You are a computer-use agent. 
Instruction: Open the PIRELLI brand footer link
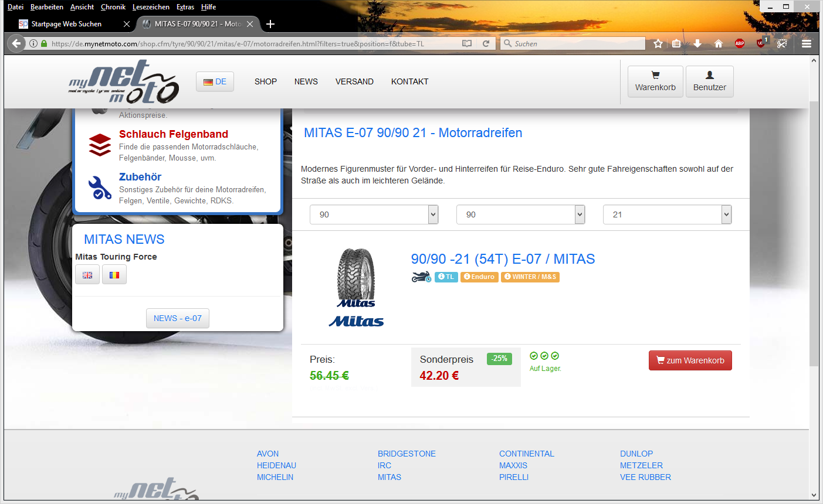(x=514, y=477)
